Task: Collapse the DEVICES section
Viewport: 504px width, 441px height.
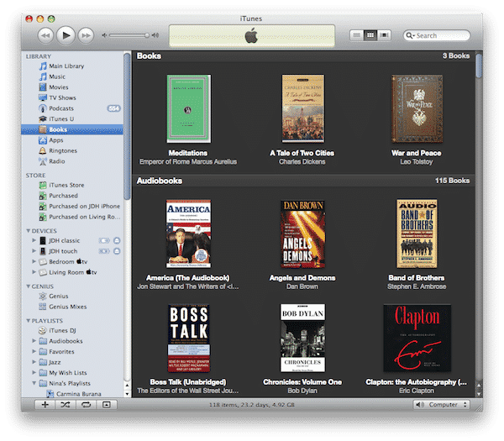Action: point(29,231)
